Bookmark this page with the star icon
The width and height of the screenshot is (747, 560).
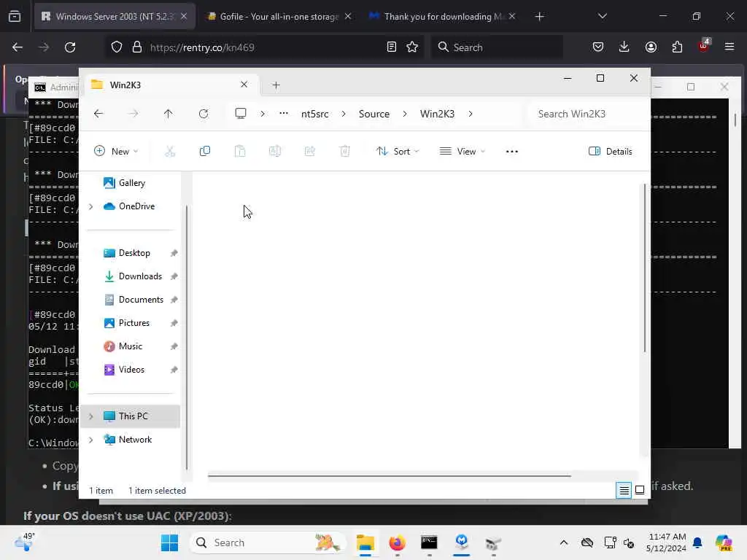point(412,47)
